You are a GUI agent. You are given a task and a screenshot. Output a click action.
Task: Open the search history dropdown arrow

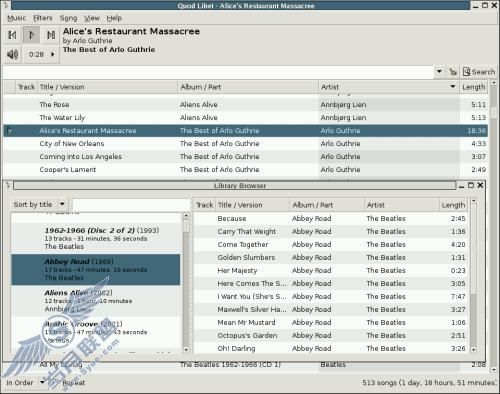click(439, 71)
